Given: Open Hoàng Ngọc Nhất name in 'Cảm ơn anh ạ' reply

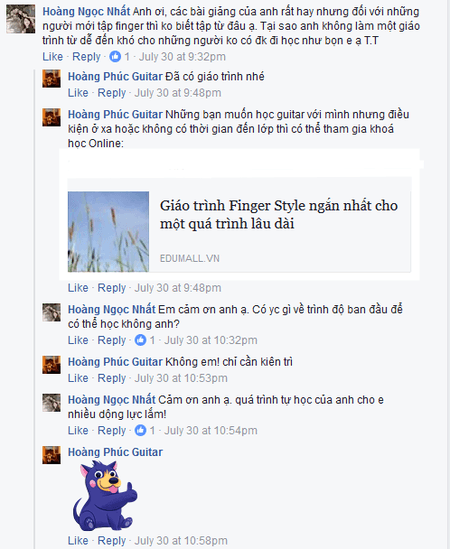Looking at the screenshot, I should pos(111,399).
